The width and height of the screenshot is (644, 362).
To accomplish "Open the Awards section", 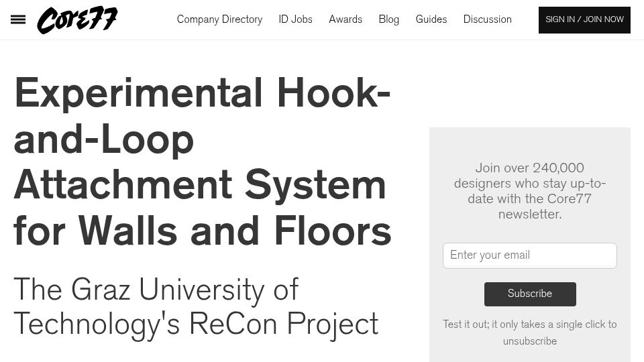I will [x=345, y=19].
